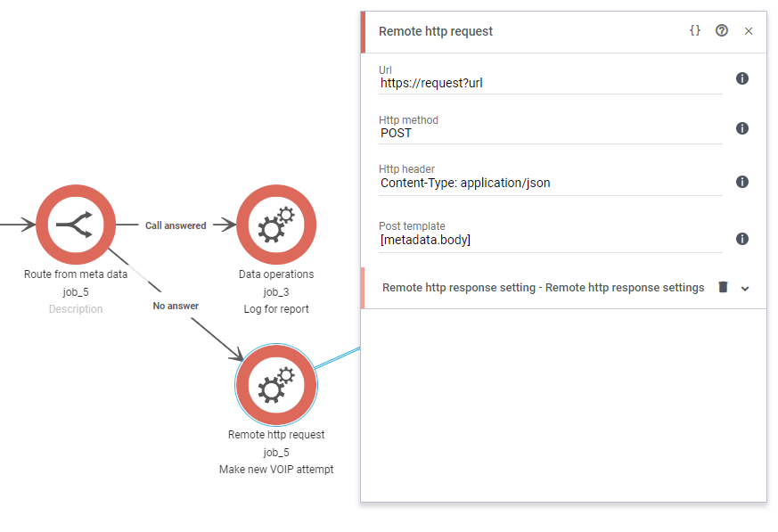Show info for the Url field
This screenshot has width=778, height=532.
tap(741, 78)
